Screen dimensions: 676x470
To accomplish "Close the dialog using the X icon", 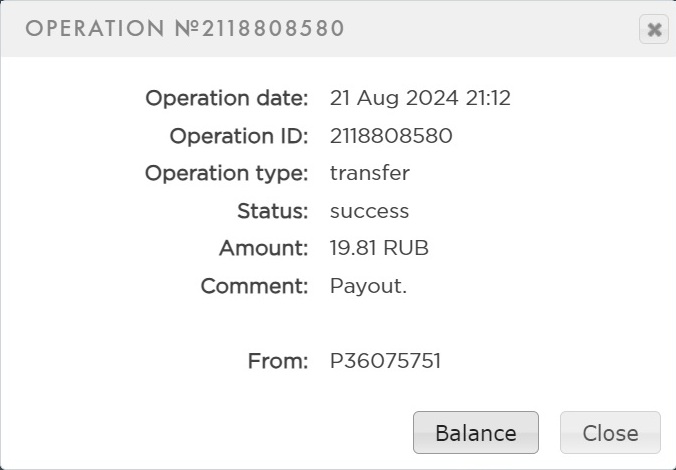I will pos(654,30).
